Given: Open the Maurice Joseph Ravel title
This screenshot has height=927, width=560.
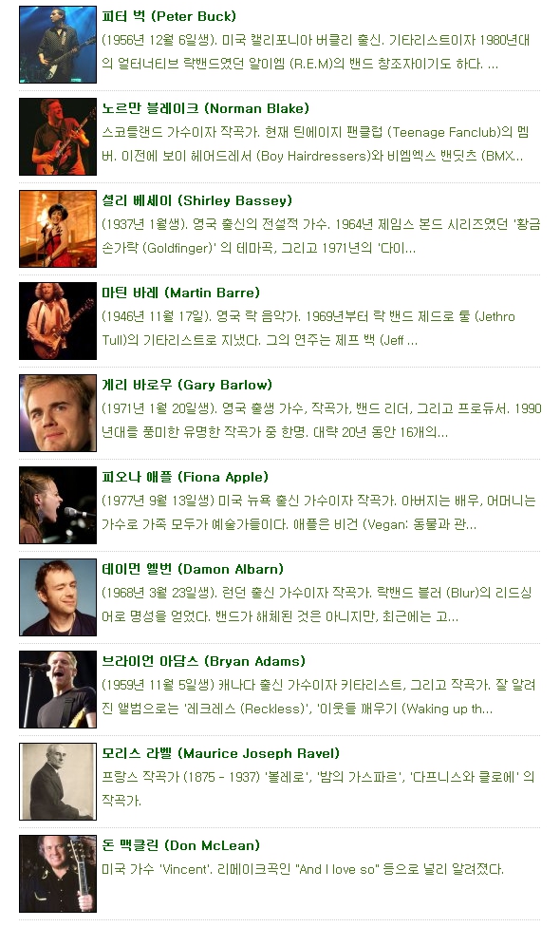Looking at the screenshot, I should [221, 754].
